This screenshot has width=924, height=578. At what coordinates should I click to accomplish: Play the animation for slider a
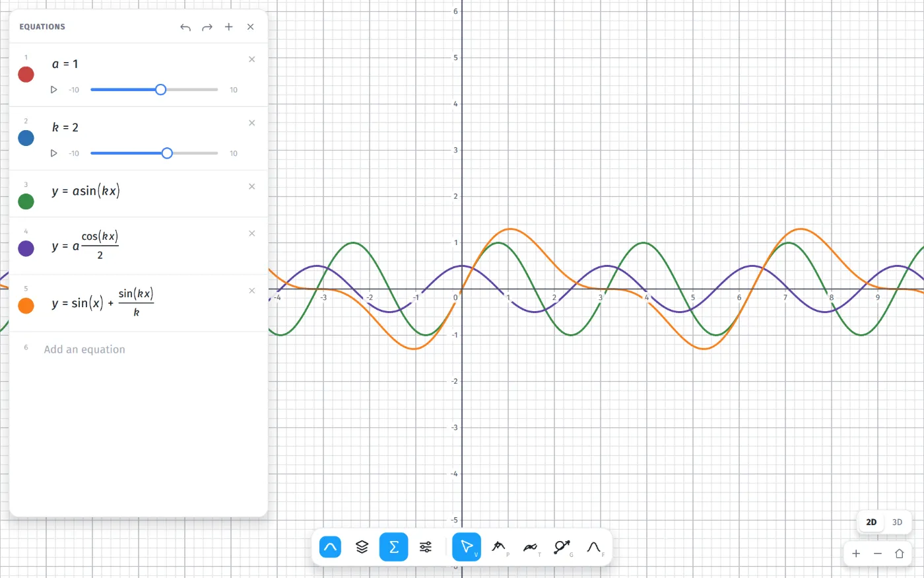[x=54, y=90]
